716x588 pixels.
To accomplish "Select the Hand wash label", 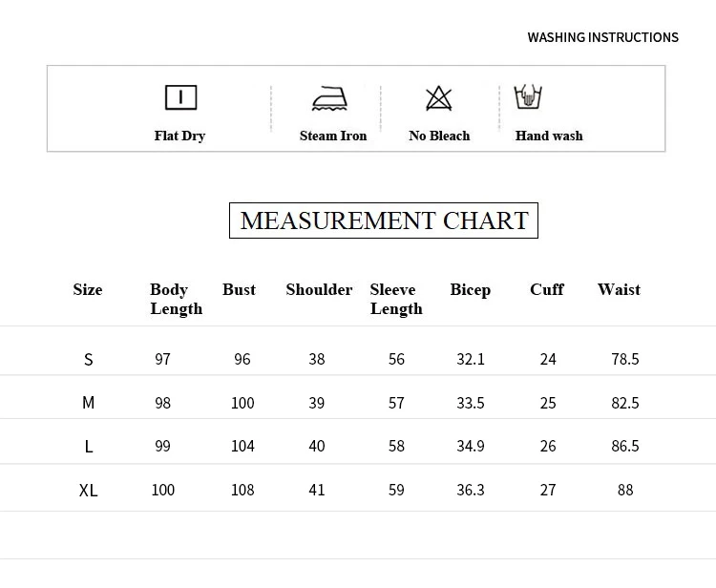I will coord(549,136).
